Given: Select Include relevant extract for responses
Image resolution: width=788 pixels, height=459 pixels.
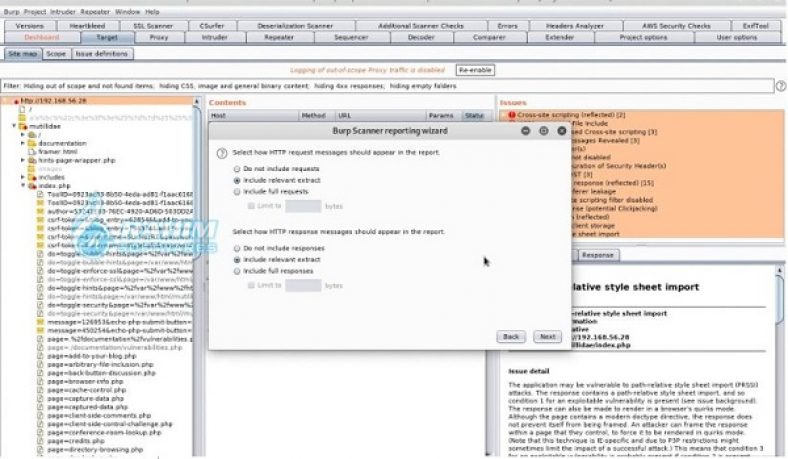Looking at the screenshot, I should [237, 260].
